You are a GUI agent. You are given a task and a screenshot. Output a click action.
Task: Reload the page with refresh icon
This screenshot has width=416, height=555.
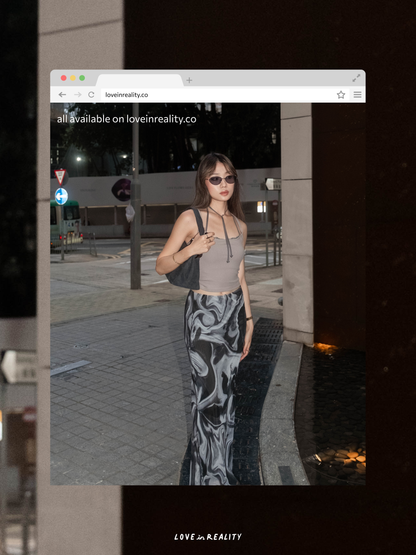[x=91, y=95]
